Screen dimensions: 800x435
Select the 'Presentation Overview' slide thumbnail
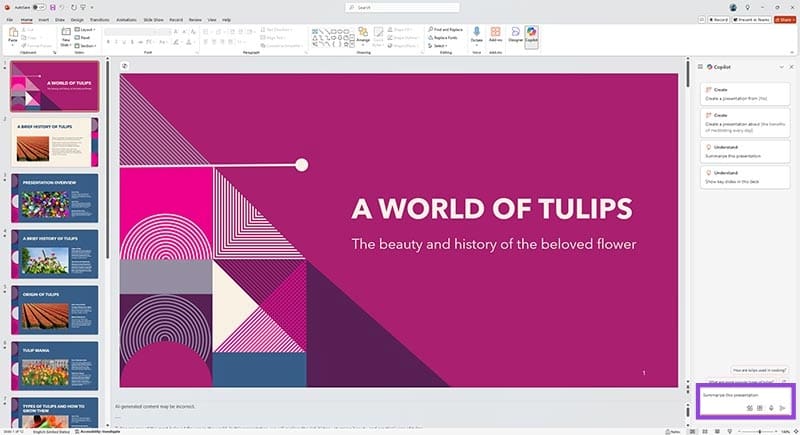click(55, 198)
